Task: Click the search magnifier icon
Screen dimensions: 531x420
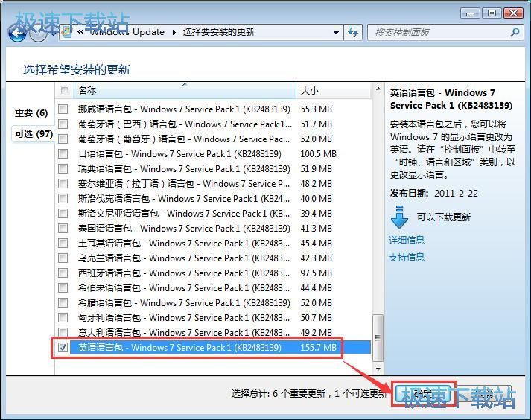Action: (x=515, y=33)
